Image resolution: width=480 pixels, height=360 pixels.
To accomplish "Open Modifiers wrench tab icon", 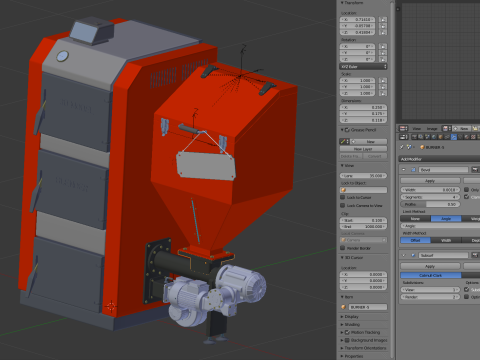I will (454, 137).
